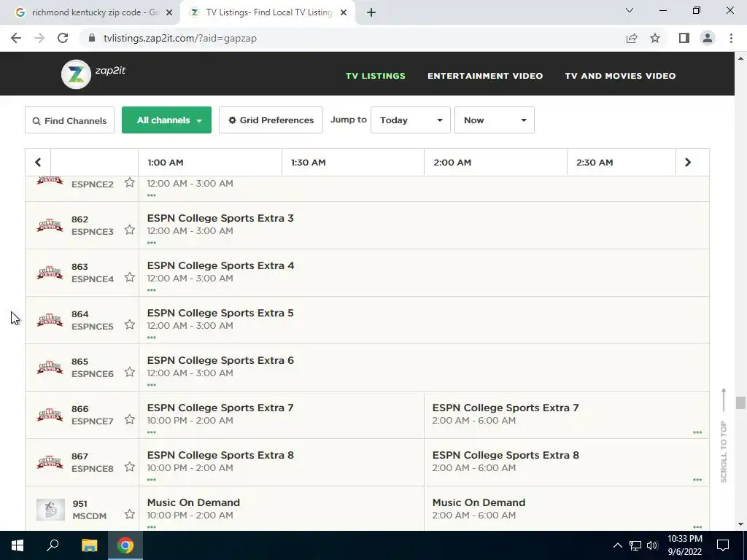Favorite channel 866 ESPNCE7 with star

pos(130,419)
